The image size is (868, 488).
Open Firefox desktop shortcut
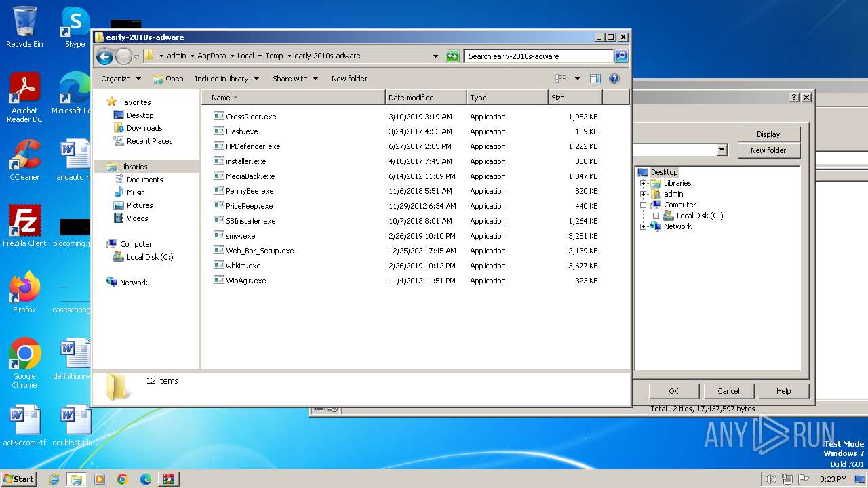24,293
